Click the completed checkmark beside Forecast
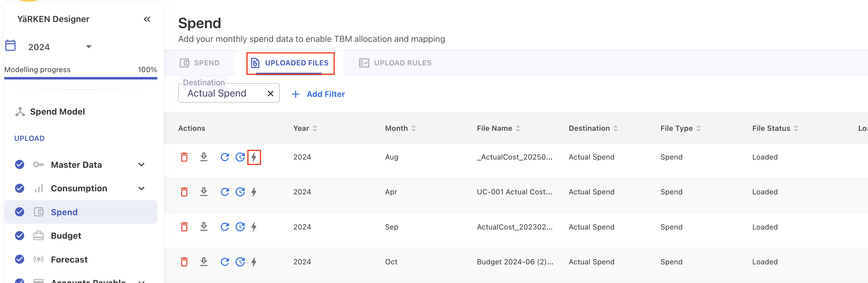868x283 pixels. click(x=19, y=259)
